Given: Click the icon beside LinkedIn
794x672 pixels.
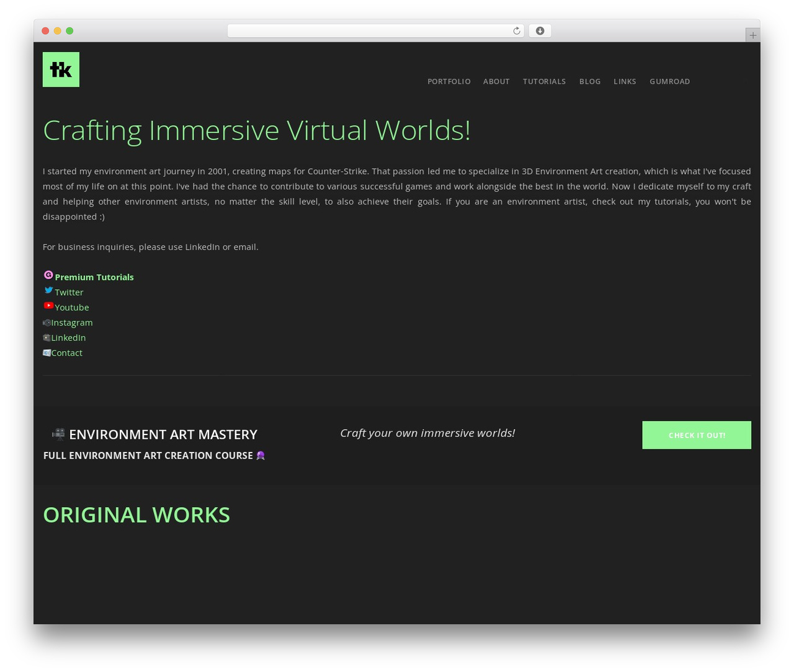Looking at the screenshot, I should (47, 338).
